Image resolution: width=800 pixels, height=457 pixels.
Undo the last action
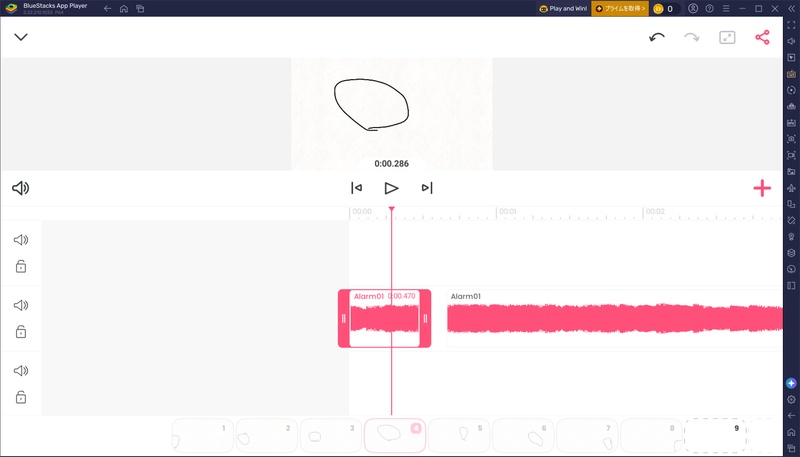point(657,37)
